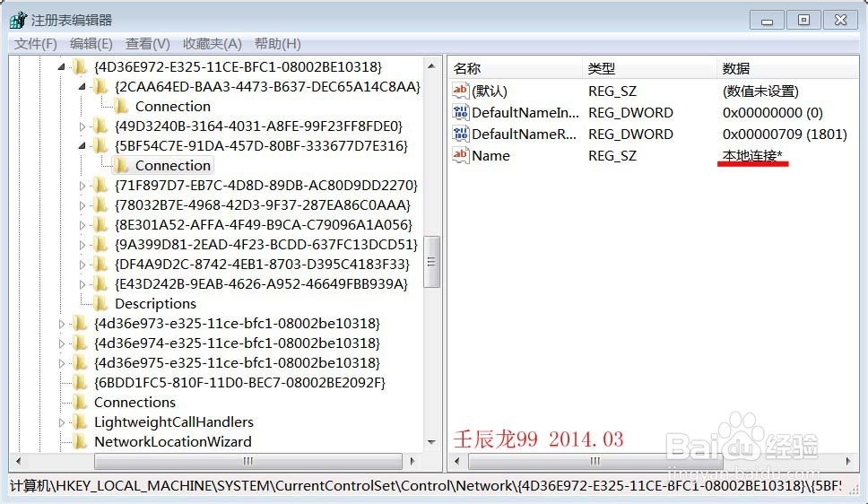Image resolution: width=868 pixels, height=504 pixels.
Task: Click folder icon of {8E301A52-AFFA-4F49-B9CA-C79096A1A056}
Action: coord(100,225)
